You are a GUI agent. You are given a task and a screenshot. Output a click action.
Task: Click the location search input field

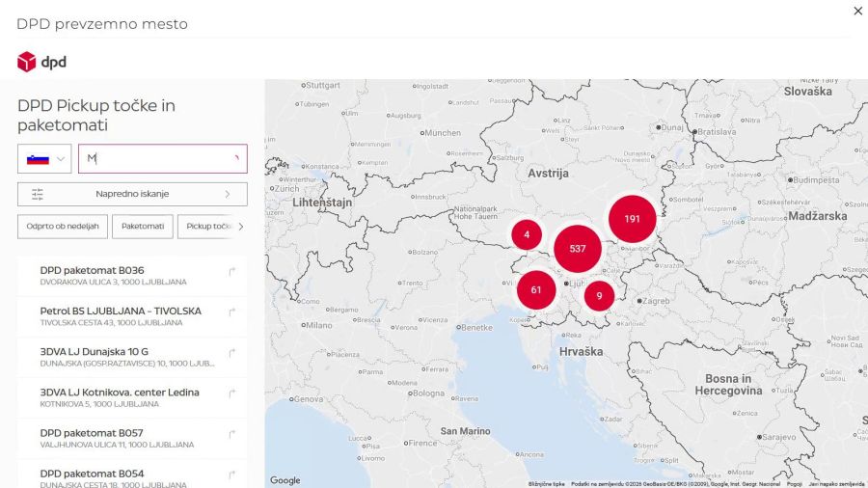[x=163, y=159]
